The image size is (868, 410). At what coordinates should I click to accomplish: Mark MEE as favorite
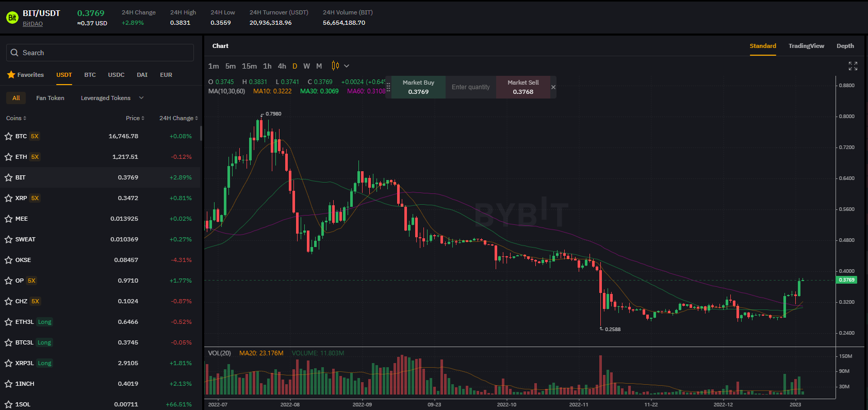[x=8, y=219]
